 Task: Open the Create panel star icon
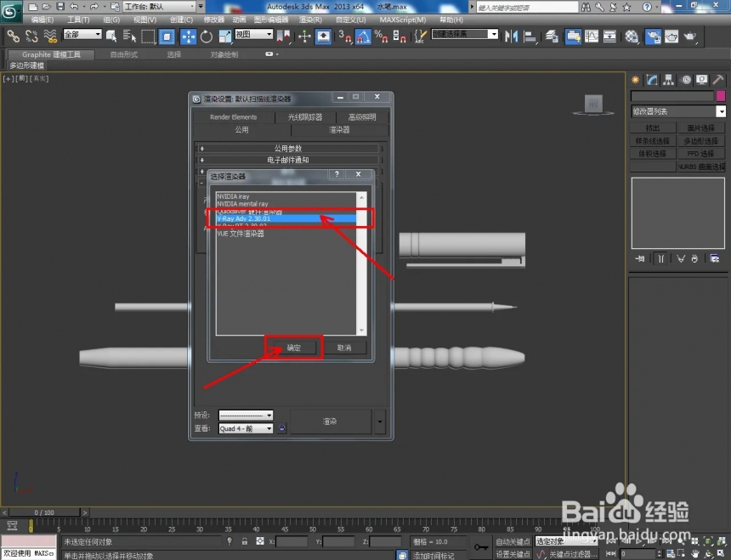click(635, 80)
